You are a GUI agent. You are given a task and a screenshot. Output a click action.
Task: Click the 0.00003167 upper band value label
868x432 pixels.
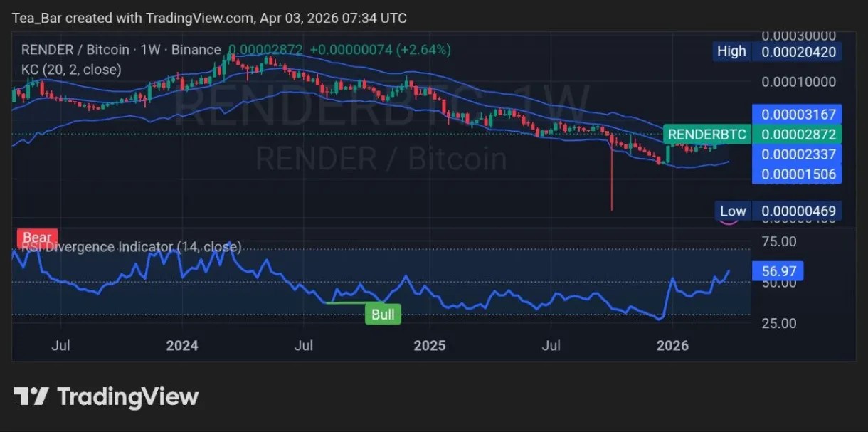point(797,114)
